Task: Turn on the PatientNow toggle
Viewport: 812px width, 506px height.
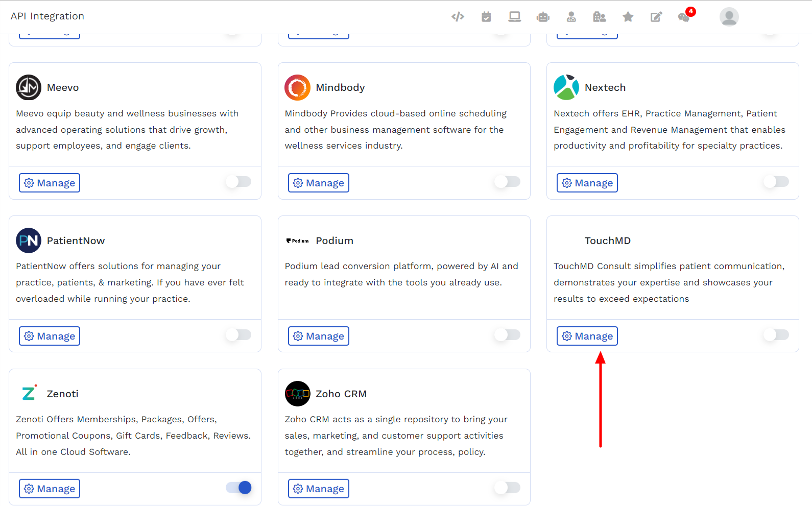Action: click(x=238, y=335)
